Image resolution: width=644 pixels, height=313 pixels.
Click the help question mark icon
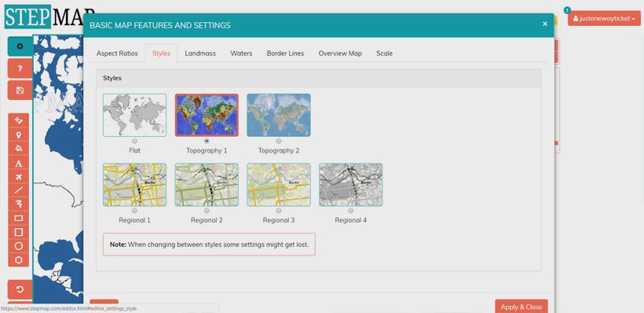pyautogui.click(x=20, y=68)
